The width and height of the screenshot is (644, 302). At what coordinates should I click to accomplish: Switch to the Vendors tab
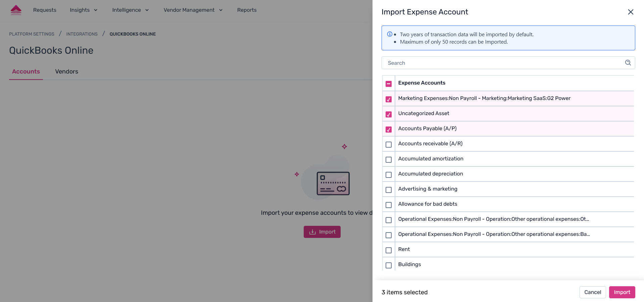point(66,71)
